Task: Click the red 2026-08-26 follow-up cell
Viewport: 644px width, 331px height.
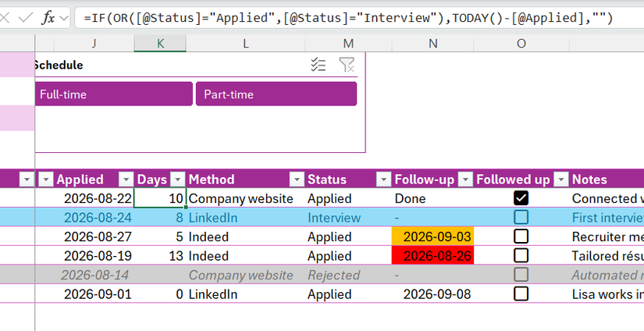Action: 433,256
